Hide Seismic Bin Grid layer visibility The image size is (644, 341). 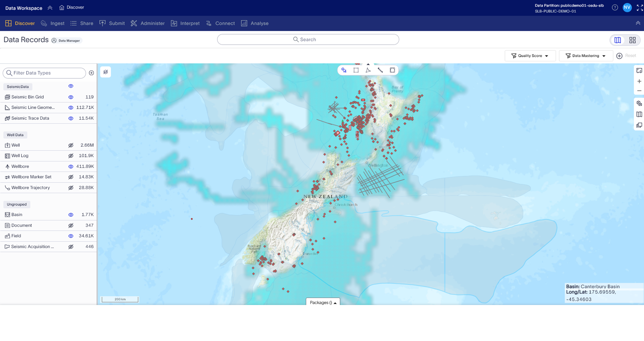pyautogui.click(x=71, y=97)
